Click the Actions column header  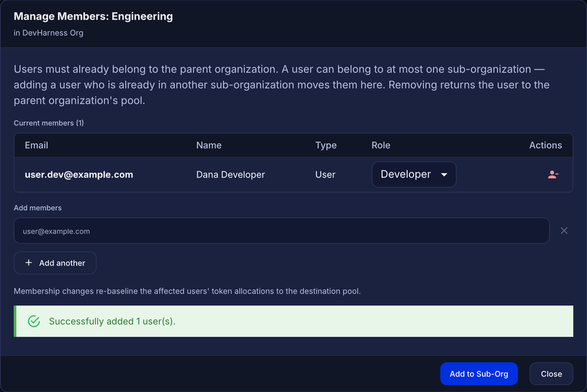coord(545,145)
